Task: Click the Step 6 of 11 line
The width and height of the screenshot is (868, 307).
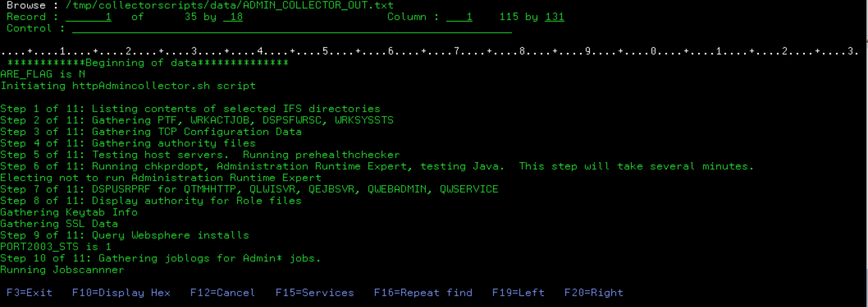Action: [x=377, y=166]
